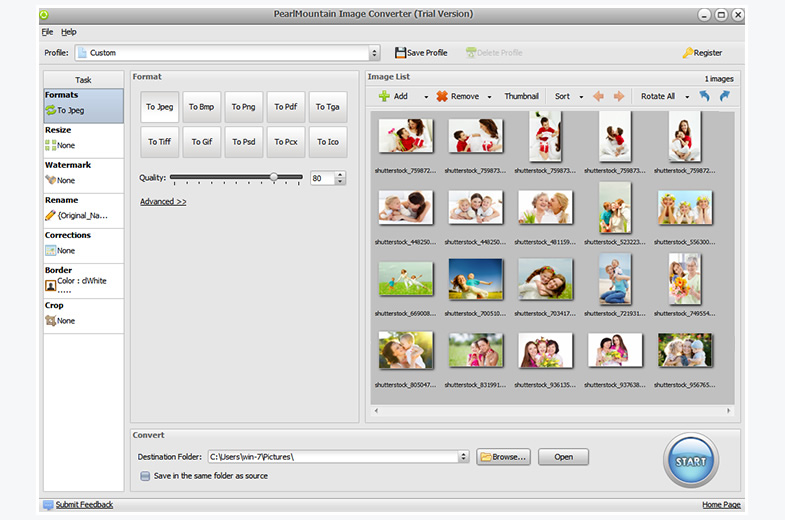Click the Save Profile disk icon
This screenshot has height=520, width=785.
click(x=400, y=53)
